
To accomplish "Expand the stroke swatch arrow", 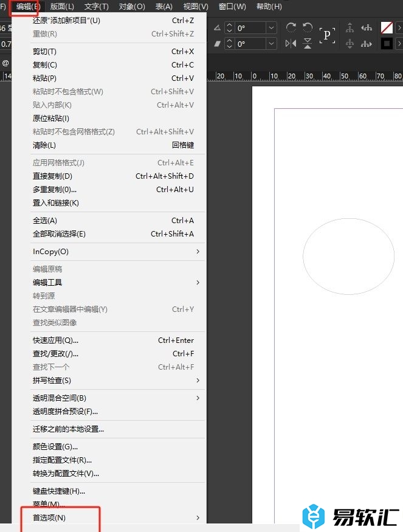I will (399, 43).
